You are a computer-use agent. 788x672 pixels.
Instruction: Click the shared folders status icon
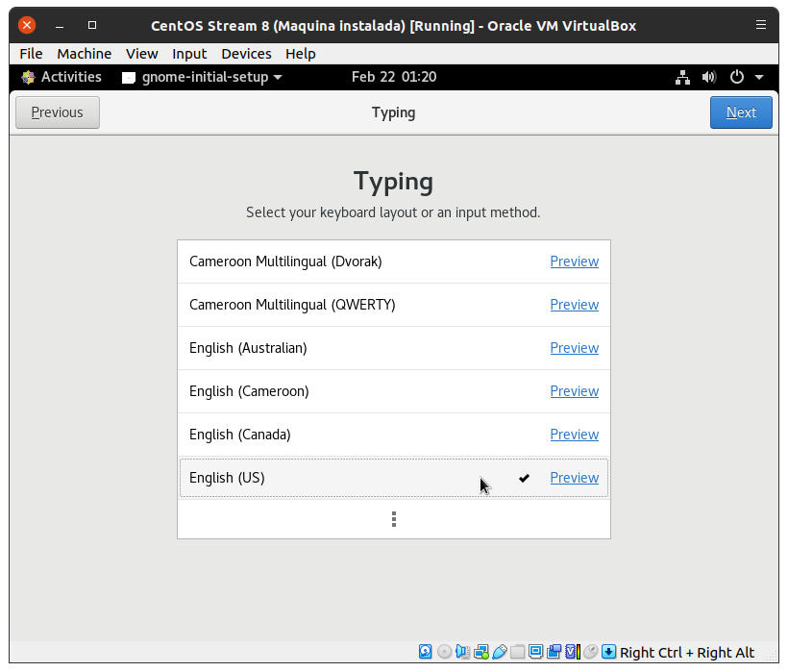point(517,652)
